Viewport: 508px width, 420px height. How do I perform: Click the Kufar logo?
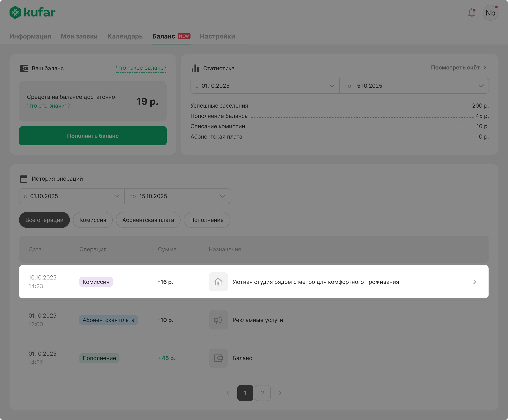tap(32, 13)
